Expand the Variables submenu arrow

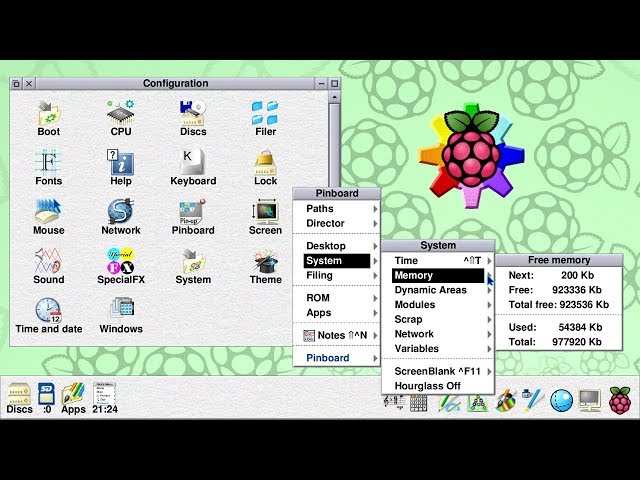tap(489, 349)
